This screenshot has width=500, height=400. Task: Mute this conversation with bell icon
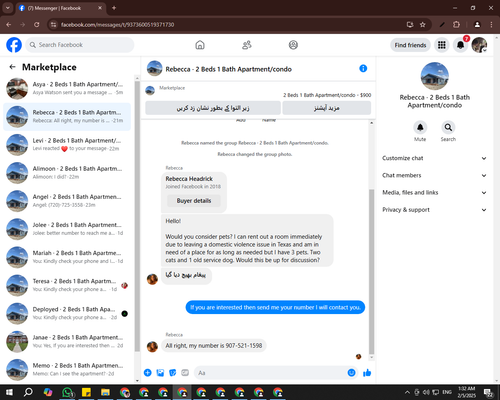(x=420, y=127)
